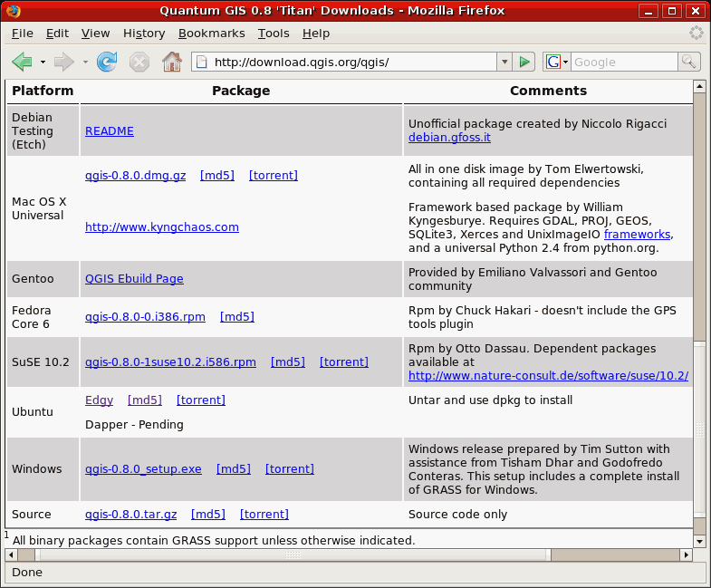
Task: Open md5 link for Windows setup
Action: [x=234, y=469]
